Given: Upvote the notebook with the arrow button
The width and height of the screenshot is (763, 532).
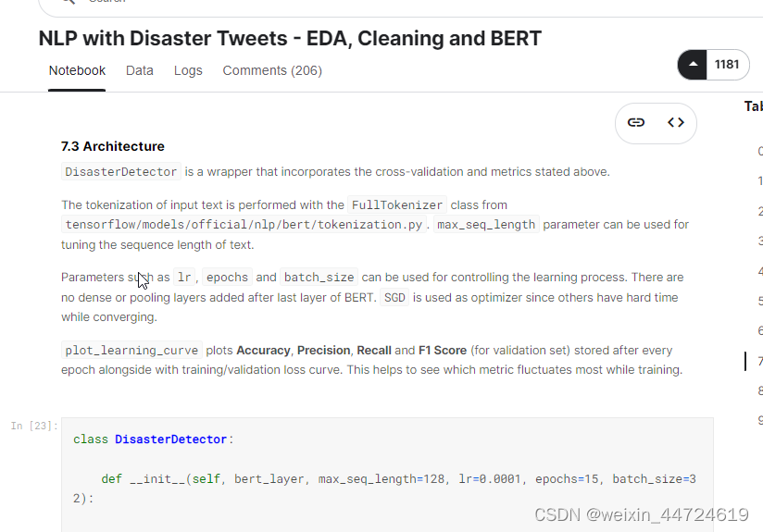Looking at the screenshot, I should 694,65.
